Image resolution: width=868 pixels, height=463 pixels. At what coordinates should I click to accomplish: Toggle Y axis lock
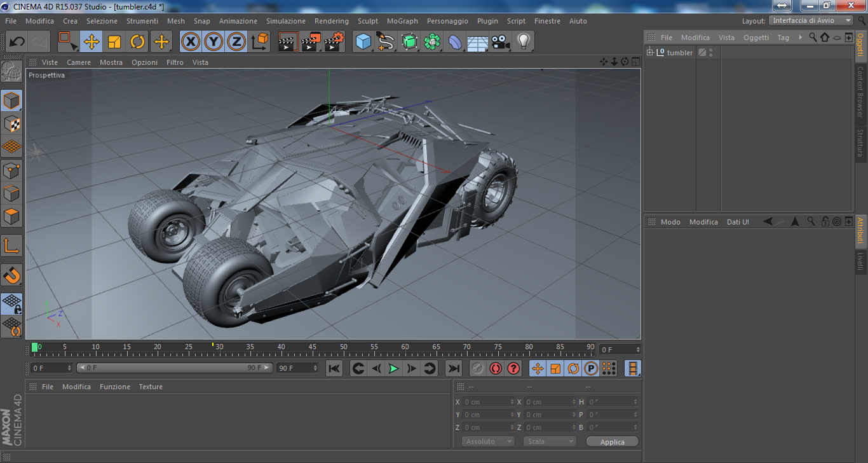click(214, 42)
